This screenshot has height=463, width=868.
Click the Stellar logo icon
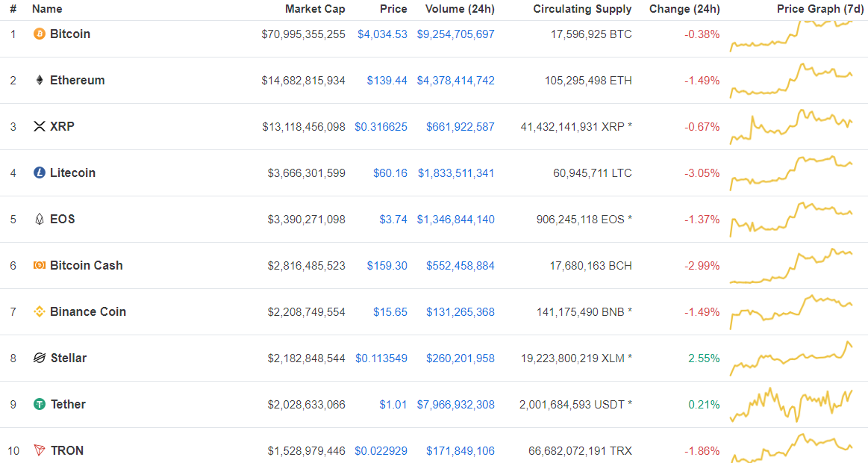[x=40, y=358]
